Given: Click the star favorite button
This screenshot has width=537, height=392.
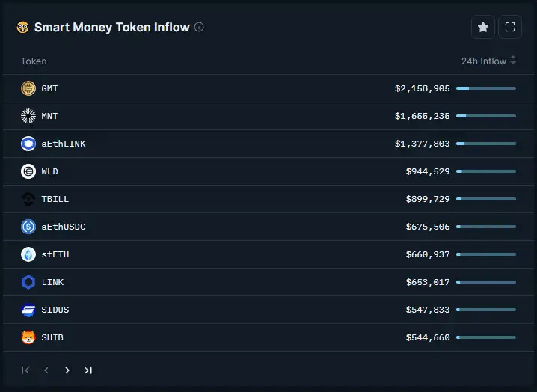Looking at the screenshot, I should (x=483, y=27).
